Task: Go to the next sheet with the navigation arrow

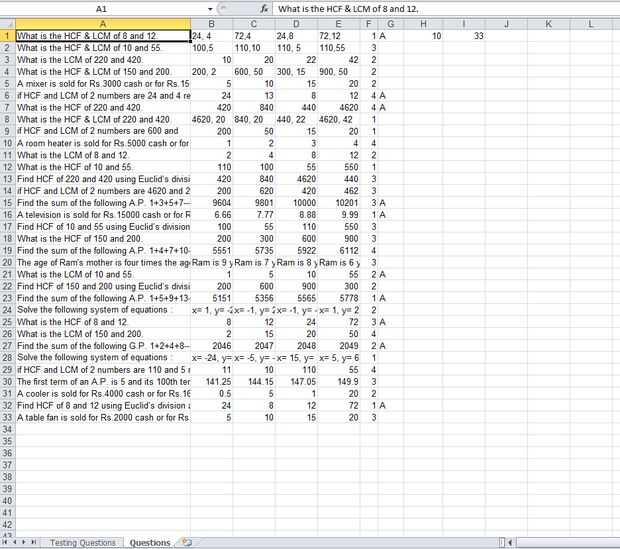Action: 23,542
